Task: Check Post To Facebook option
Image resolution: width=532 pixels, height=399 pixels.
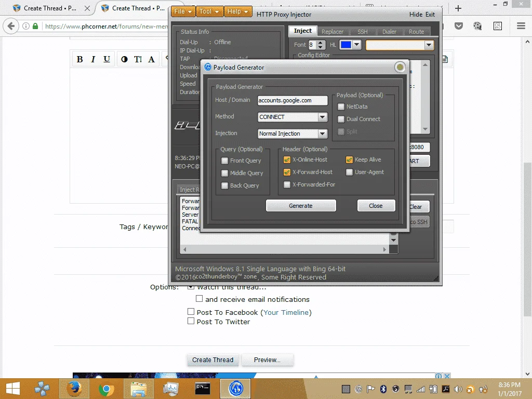Action: point(191,312)
